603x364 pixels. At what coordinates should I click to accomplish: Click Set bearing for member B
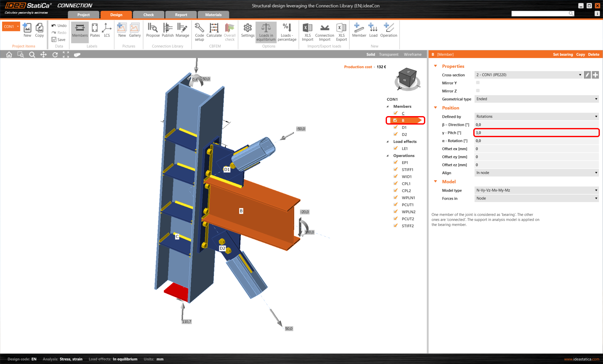pyautogui.click(x=563, y=54)
